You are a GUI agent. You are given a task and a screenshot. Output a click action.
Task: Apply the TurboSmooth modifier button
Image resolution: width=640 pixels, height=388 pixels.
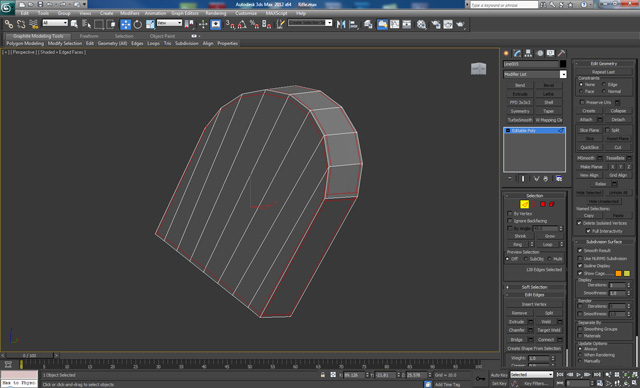pos(520,120)
